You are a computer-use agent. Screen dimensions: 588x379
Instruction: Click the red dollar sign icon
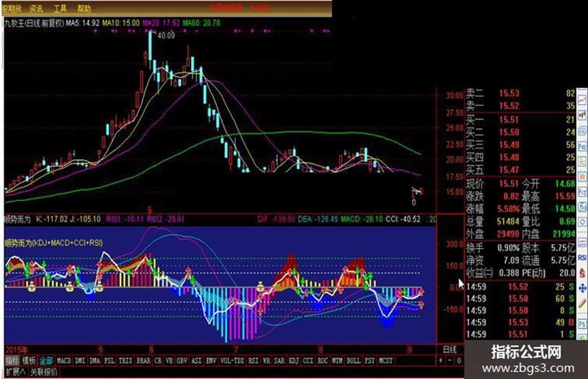coord(582,273)
